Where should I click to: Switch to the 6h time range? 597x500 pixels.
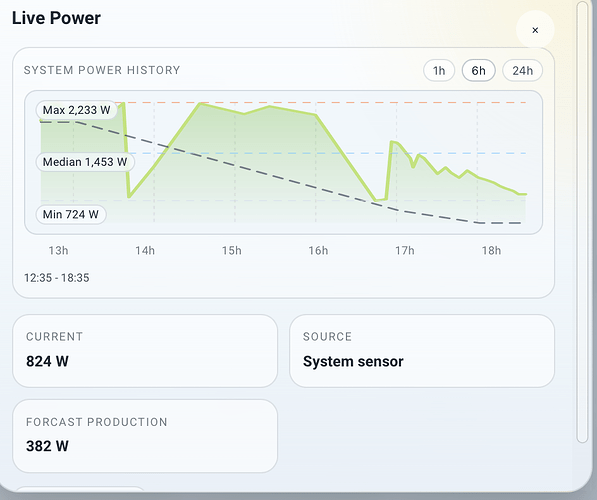479,70
